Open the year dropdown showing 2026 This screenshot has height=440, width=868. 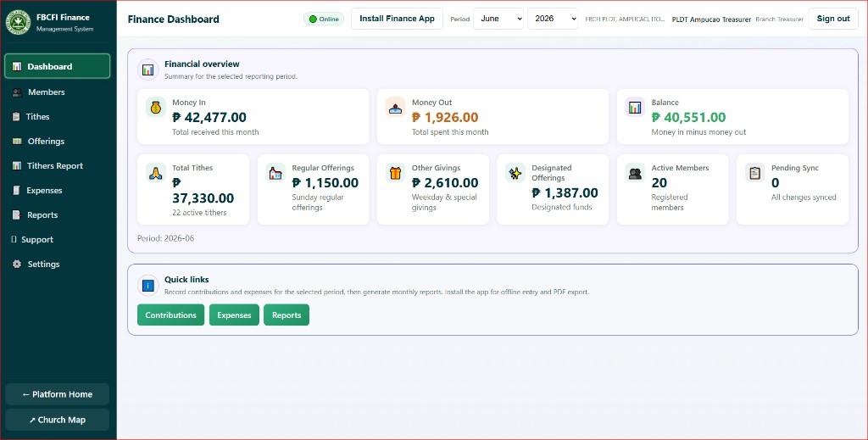pos(553,19)
